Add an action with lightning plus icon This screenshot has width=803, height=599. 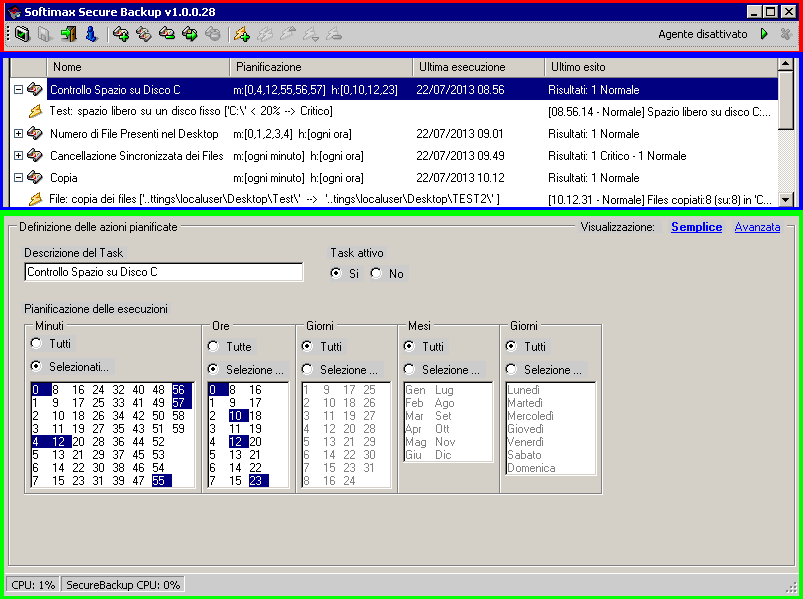(x=242, y=34)
